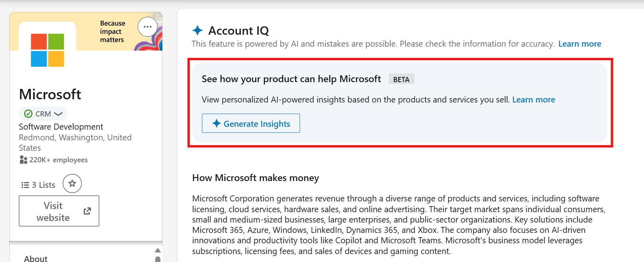The width and height of the screenshot is (644, 262).
Task: Click the 220K+ employees link
Action: [59, 160]
